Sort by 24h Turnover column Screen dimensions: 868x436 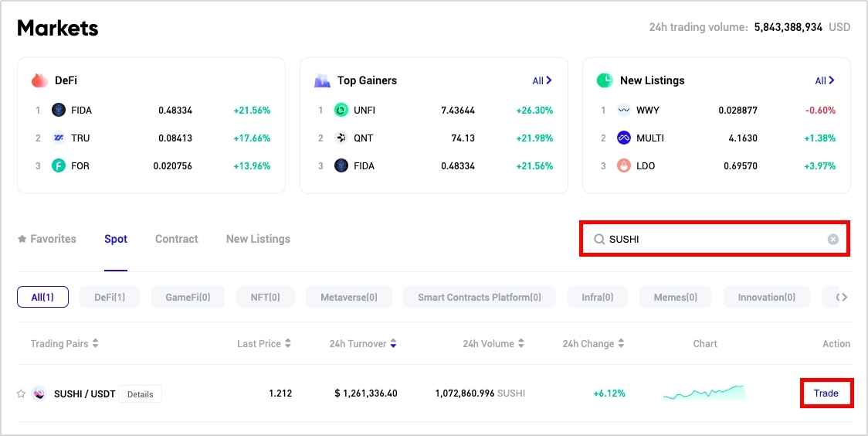pyautogui.click(x=362, y=344)
